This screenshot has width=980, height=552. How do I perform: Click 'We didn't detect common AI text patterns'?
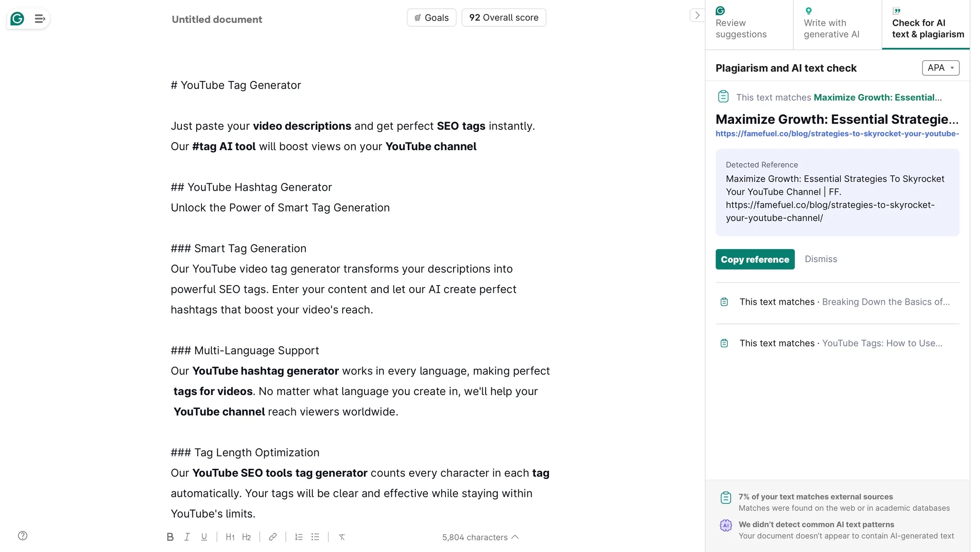click(x=816, y=524)
